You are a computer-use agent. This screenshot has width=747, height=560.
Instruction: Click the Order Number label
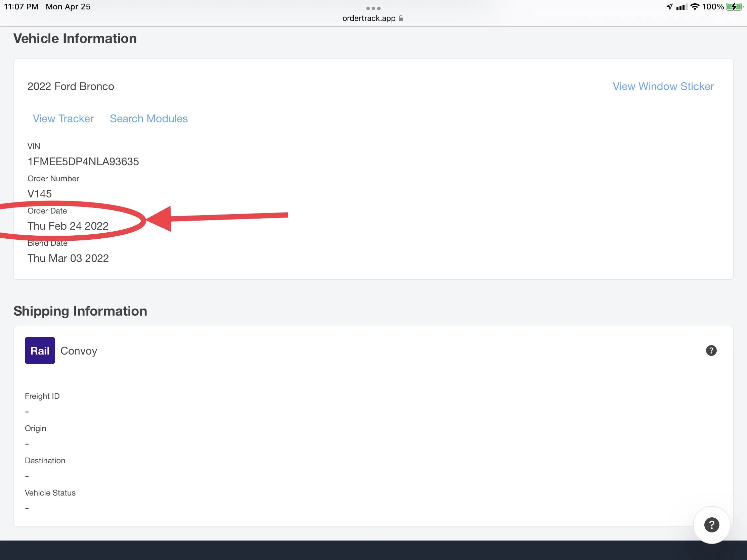pyautogui.click(x=53, y=179)
